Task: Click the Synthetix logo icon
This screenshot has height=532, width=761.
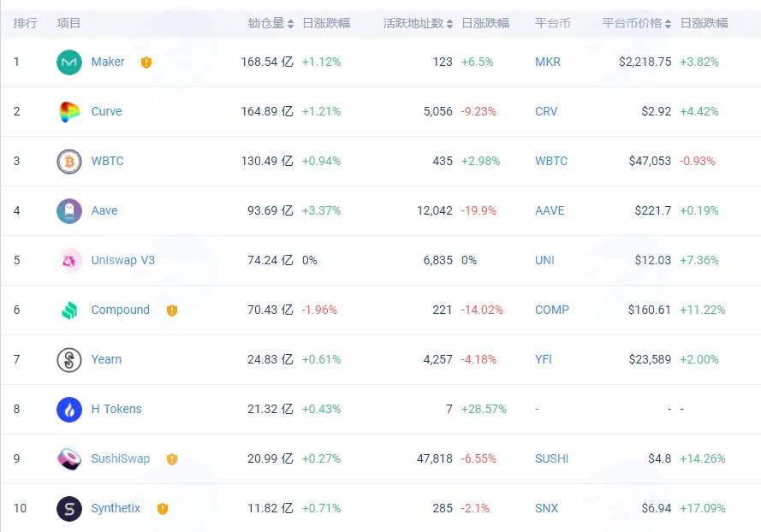Action: (69, 509)
